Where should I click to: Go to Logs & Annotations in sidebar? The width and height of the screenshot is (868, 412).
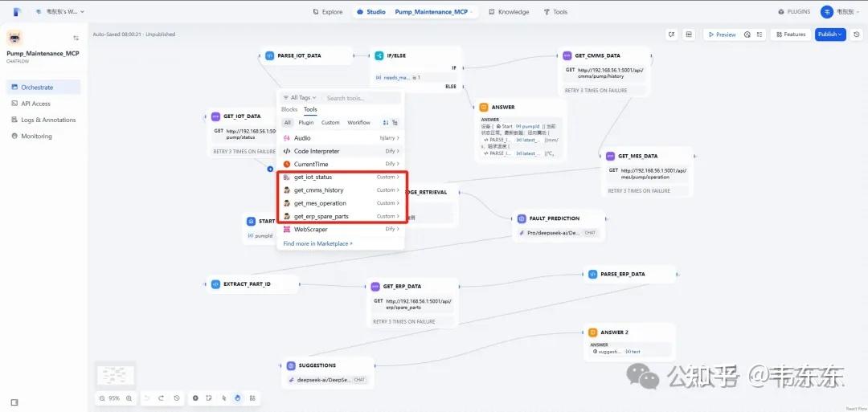[x=43, y=120]
